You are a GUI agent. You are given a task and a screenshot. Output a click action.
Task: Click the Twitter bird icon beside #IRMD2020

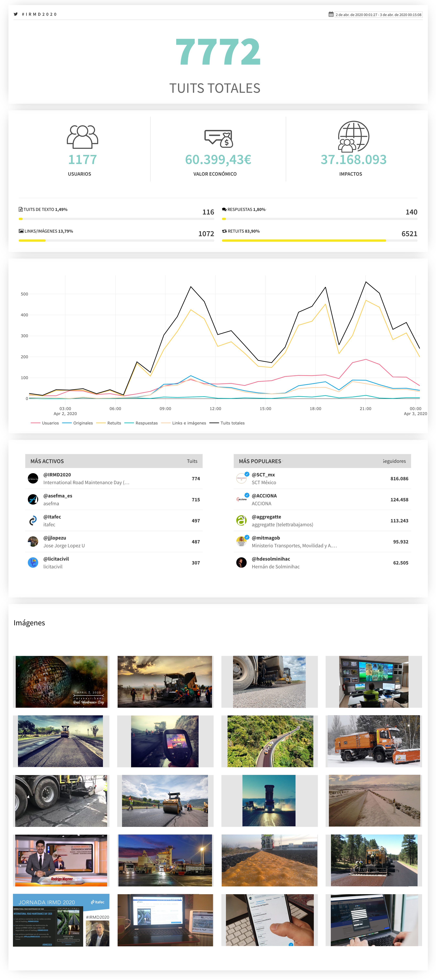(x=16, y=14)
